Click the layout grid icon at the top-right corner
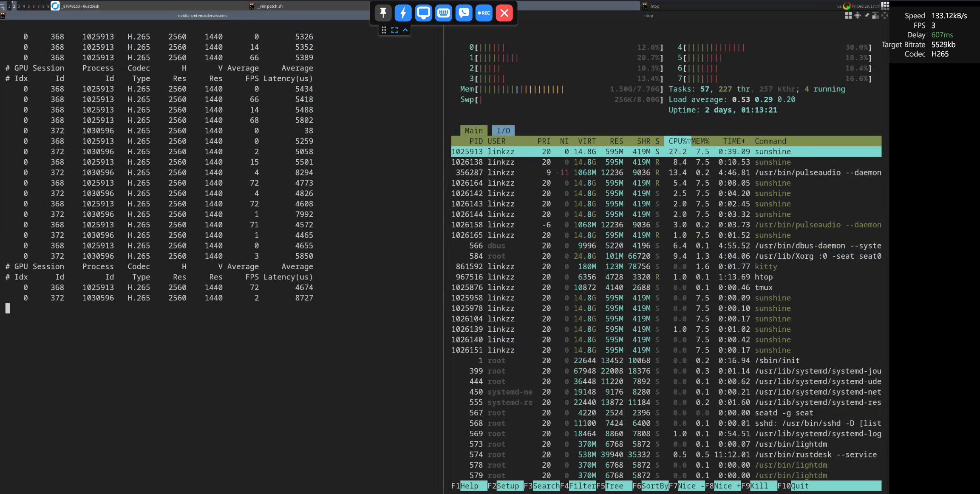Image resolution: width=980 pixels, height=494 pixels. click(885, 6)
